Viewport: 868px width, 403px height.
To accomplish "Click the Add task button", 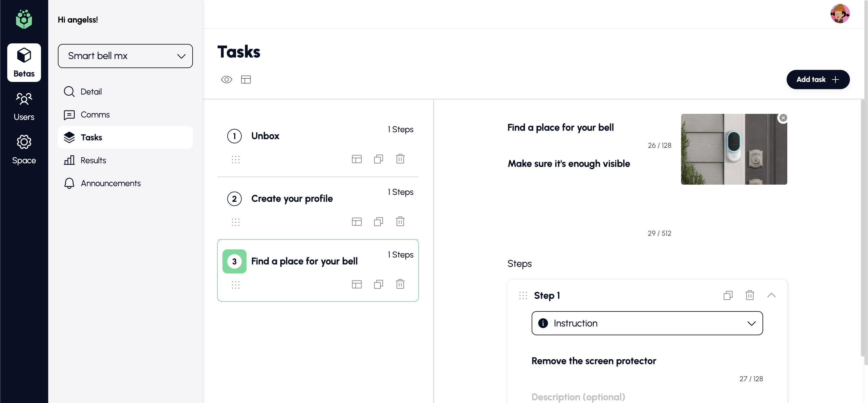I will pos(818,80).
